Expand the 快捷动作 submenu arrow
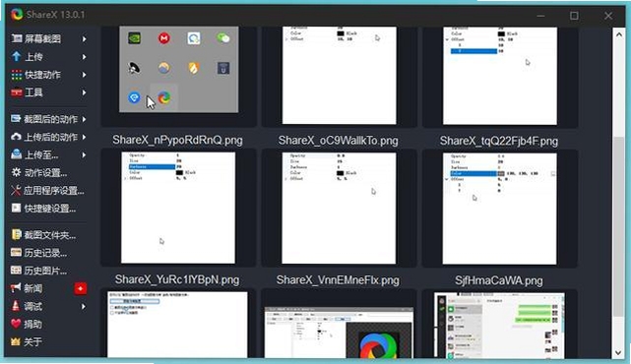The width and height of the screenshot is (631, 364). click(84, 75)
